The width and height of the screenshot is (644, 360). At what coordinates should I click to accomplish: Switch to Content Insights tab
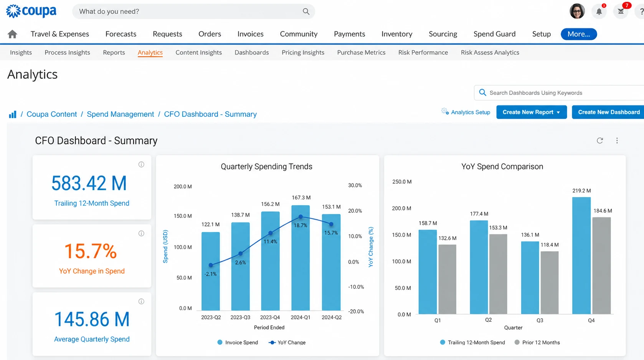pyautogui.click(x=198, y=53)
